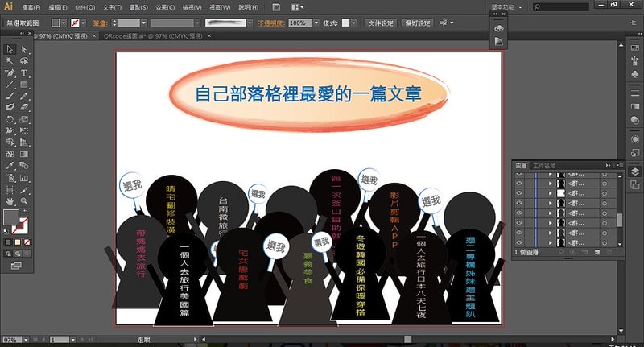Screen dimensions: 644x347
Task: Reset to default fill and stroke
Action: point(6,231)
